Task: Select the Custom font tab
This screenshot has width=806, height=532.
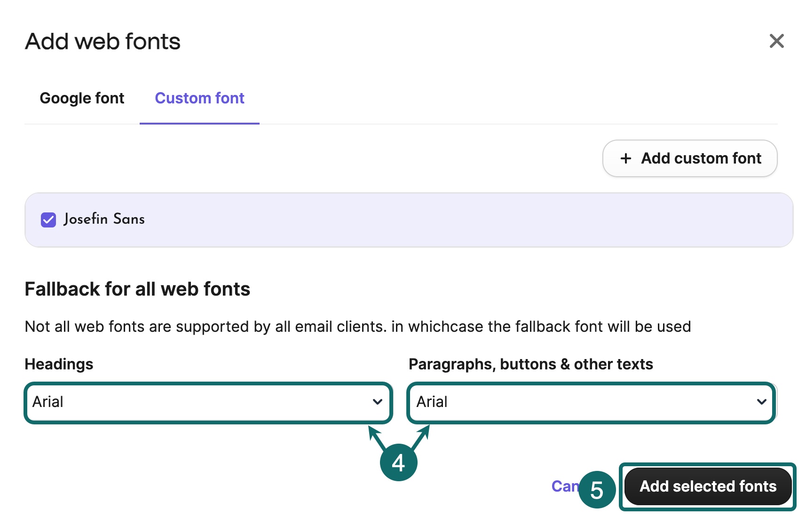Action: 199,98
